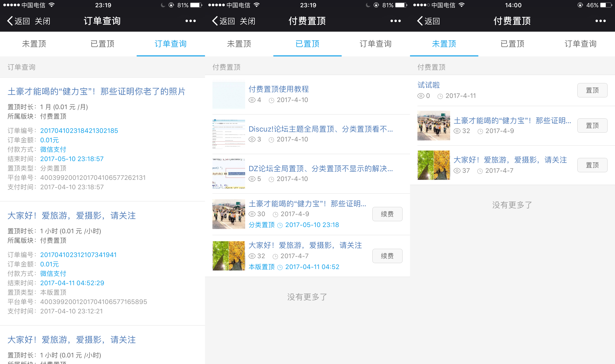Tap back arrow on 订单查询 screen
Screen dimensions: 615x364
pyautogui.click(x=10, y=21)
